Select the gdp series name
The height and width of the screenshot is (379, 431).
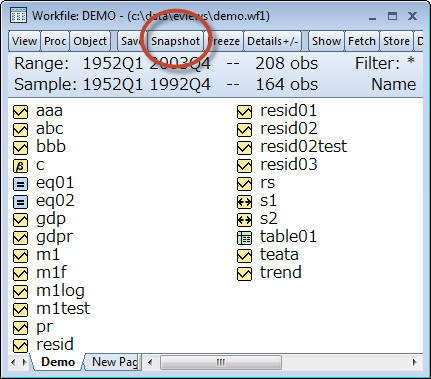pos(51,220)
